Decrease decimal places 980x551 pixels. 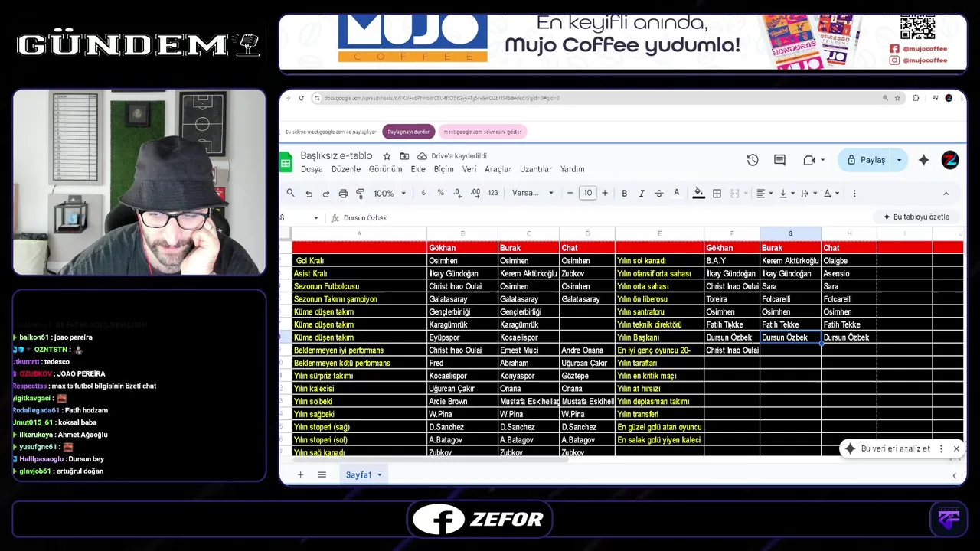(457, 194)
